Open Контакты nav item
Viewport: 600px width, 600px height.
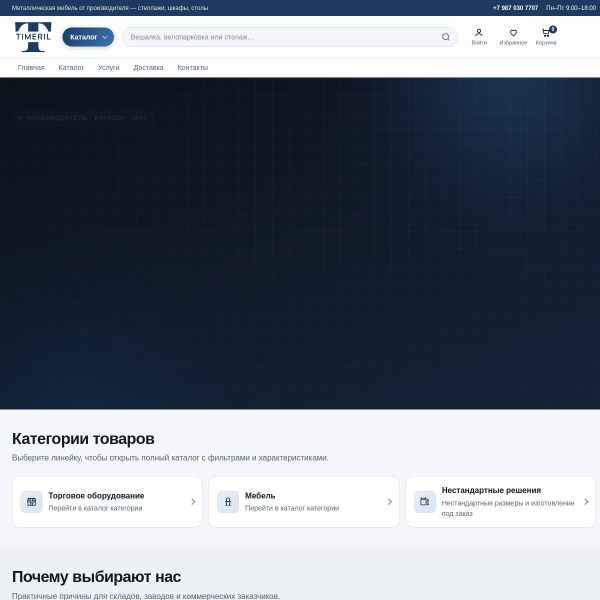tap(193, 68)
